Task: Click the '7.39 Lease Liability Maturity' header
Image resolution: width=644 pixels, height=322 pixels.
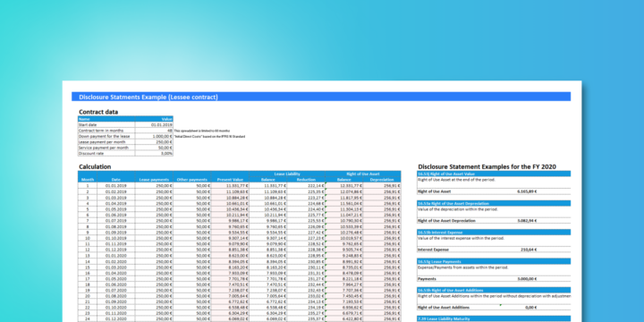Action: point(494,318)
